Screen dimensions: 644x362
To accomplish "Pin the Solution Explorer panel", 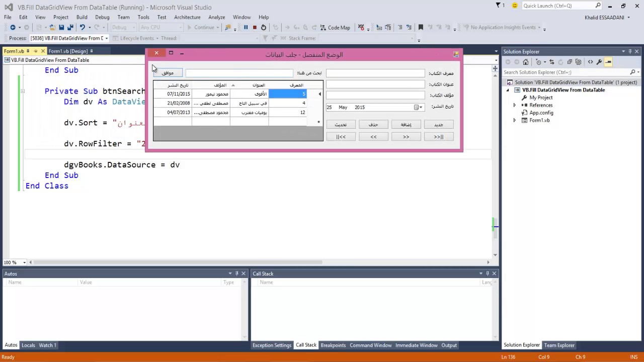I will [x=630, y=51].
